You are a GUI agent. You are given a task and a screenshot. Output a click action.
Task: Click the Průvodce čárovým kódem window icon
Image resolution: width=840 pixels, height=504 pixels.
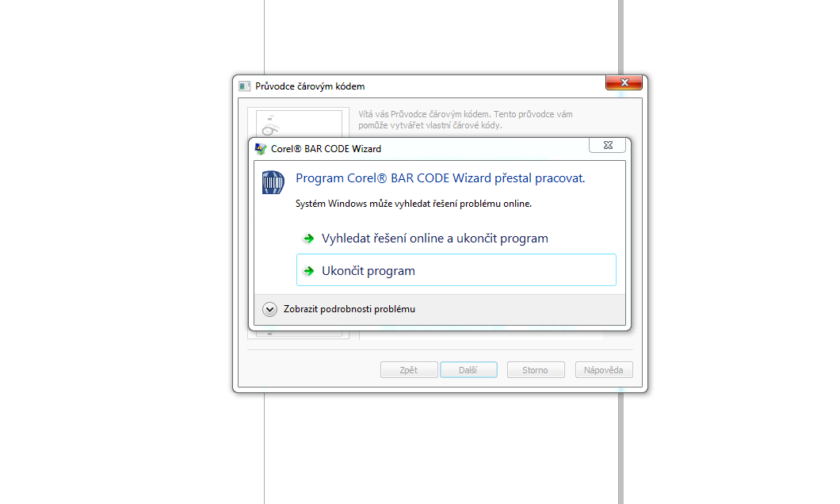tap(245, 86)
